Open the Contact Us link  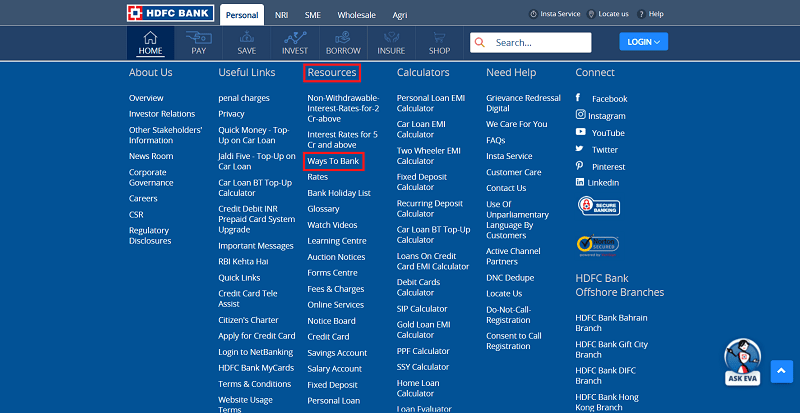pyautogui.click(x=506, y=188)
